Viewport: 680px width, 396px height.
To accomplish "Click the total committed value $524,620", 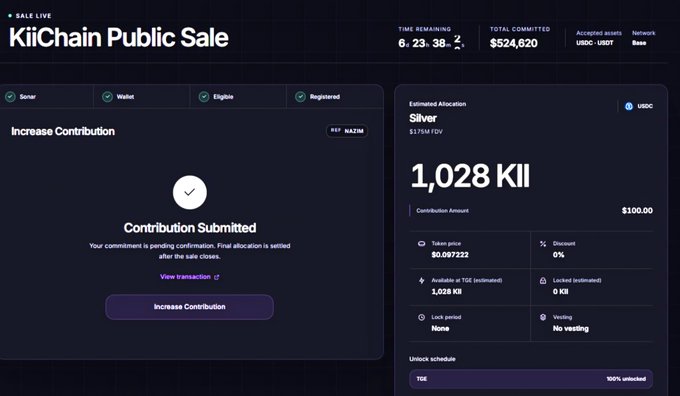I will pyautogui.click(x=513, y=43).
